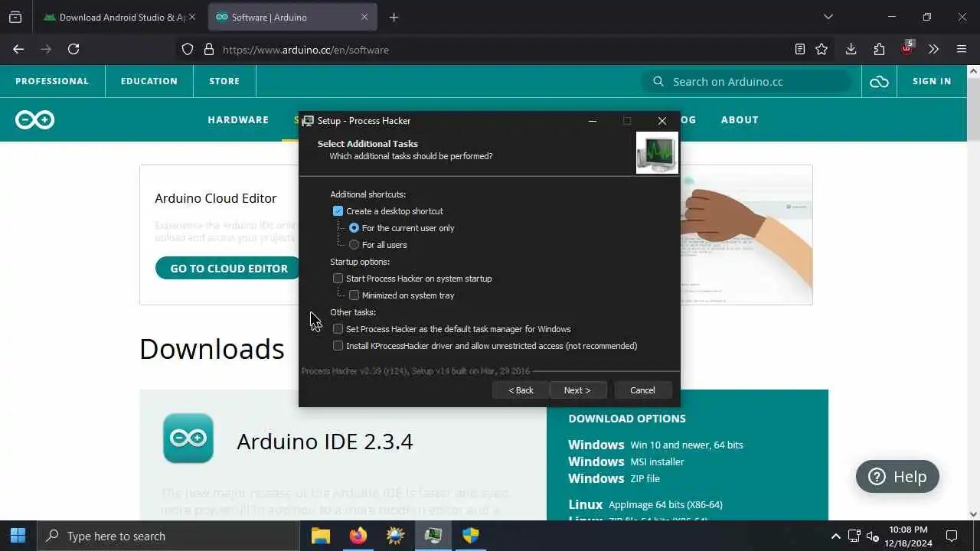This screenshot has width=980, height=551.
Task: Switch to Software | Arduino tab
Action: point(292,17)
